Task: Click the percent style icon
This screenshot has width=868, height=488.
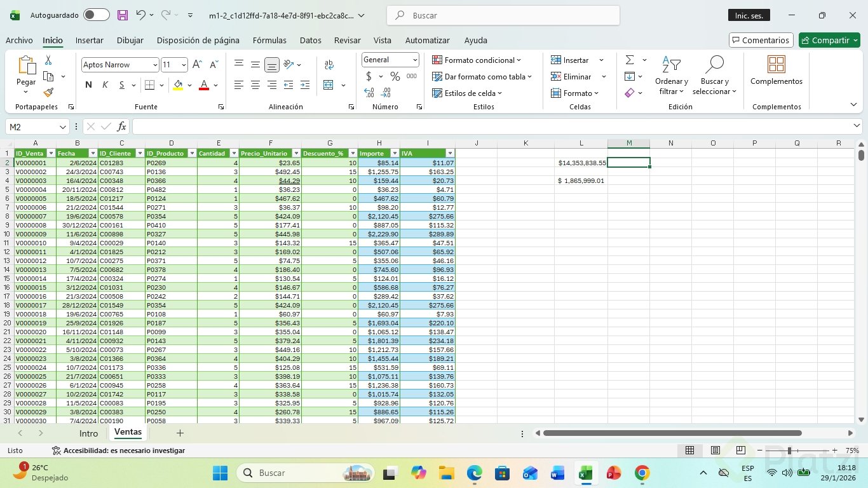Action: coord(395,76)
